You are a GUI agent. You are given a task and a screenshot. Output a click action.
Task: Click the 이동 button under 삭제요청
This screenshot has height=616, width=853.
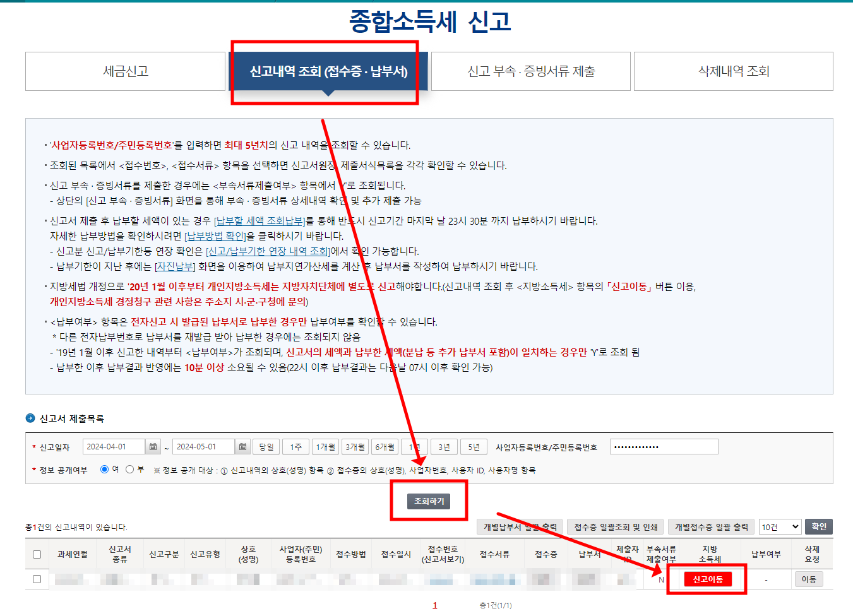[x=810, y=578]
